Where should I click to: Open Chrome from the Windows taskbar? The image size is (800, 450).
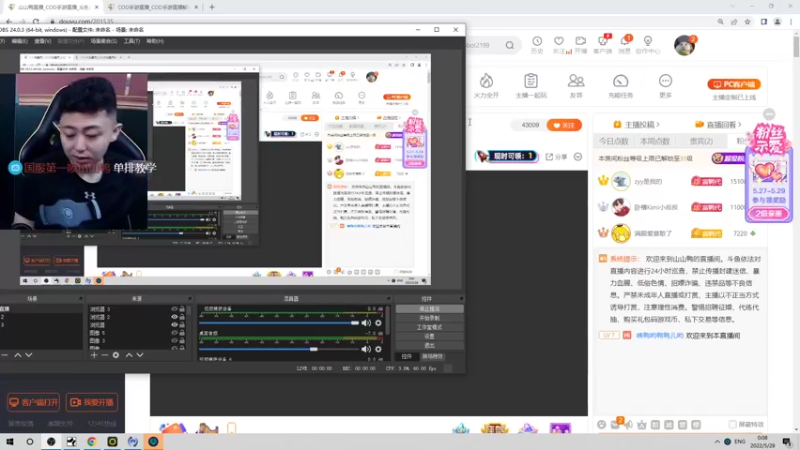click(92, 441)
